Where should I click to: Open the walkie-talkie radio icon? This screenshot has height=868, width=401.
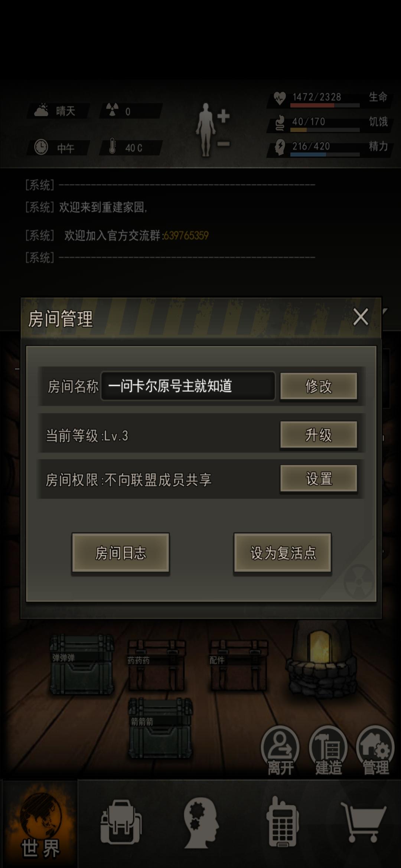click(283, 821)
